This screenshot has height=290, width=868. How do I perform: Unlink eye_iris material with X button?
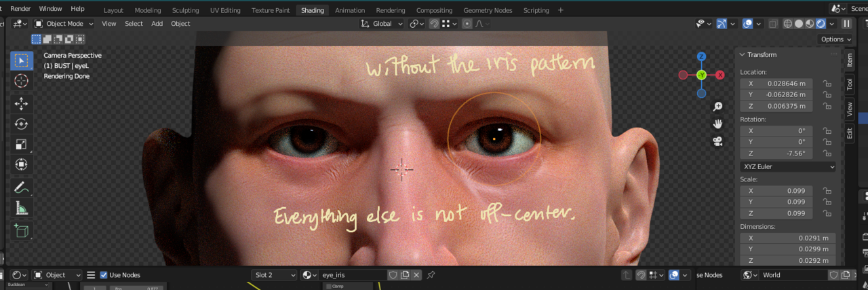416,275
